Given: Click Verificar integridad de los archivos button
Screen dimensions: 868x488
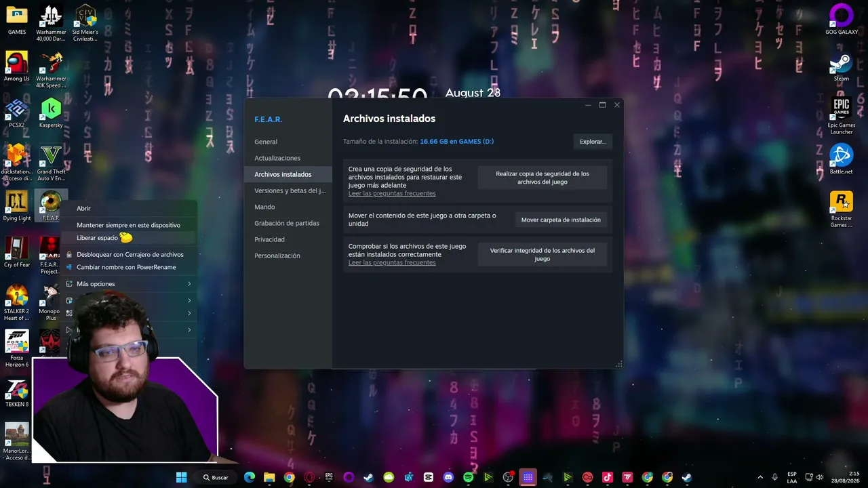Looking at the screenshot, I should click(542, 254).
